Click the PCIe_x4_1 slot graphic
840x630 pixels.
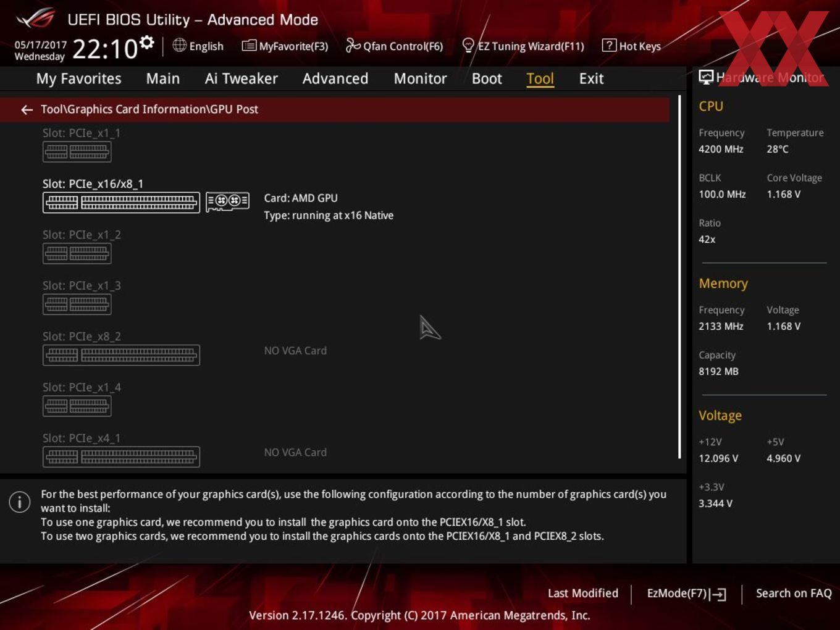pyautogui.click(x=121, y=456)
